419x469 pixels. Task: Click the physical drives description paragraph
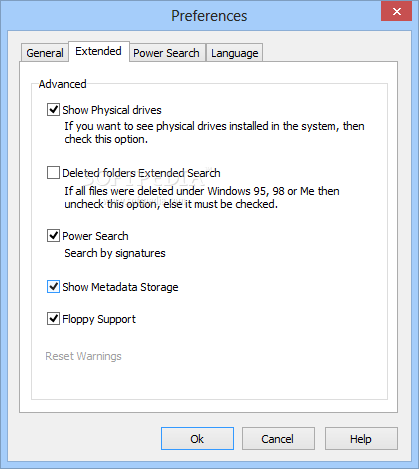pyautogui.click(x=214, y=133)
